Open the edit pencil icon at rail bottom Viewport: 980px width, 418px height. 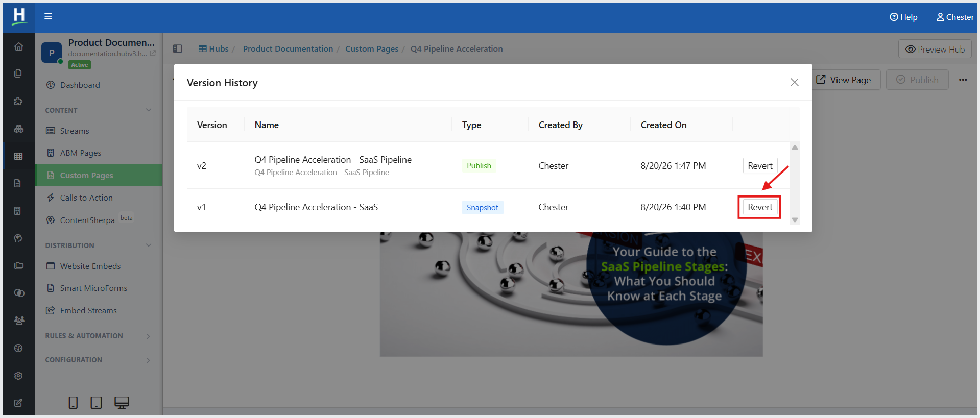coord(19,403)
